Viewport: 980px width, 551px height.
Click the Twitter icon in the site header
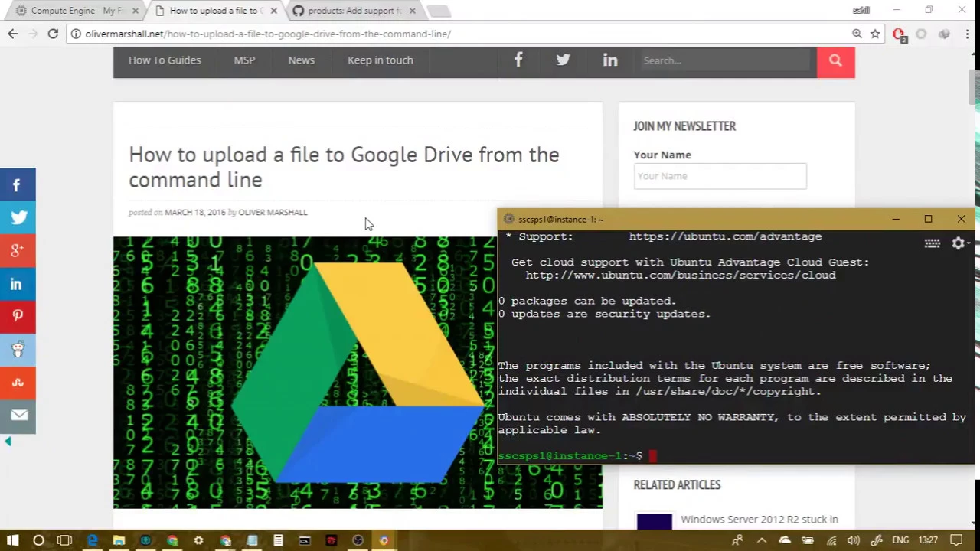coord(563,60)
